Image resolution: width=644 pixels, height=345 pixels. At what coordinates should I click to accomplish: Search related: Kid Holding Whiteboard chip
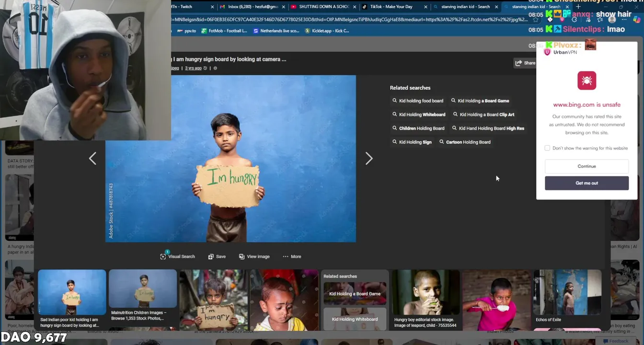419,115
